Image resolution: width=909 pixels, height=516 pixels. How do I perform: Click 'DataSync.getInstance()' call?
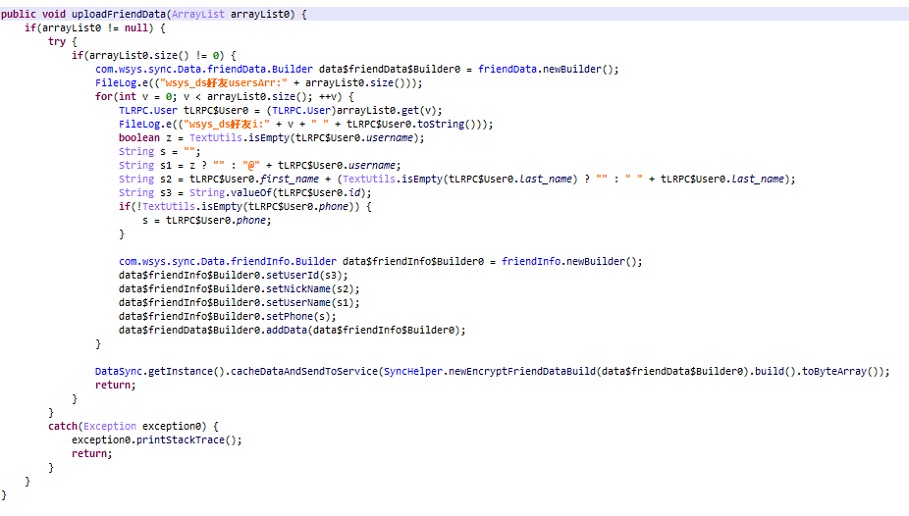coord(159,371)
